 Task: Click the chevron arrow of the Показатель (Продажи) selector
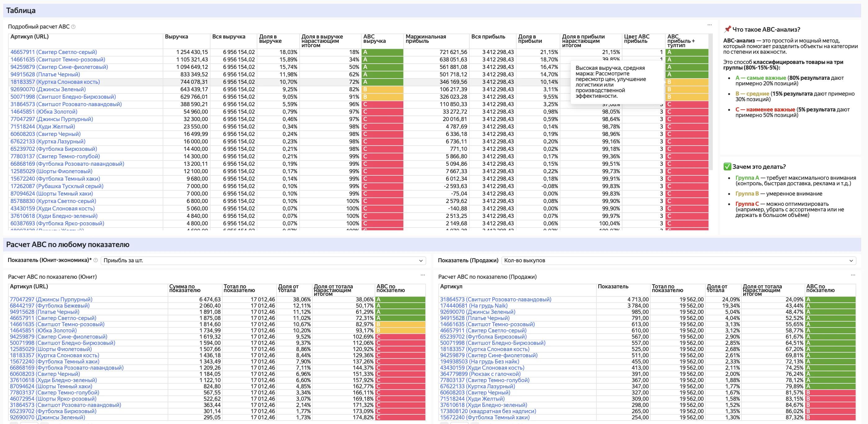(x=851, y=261)
